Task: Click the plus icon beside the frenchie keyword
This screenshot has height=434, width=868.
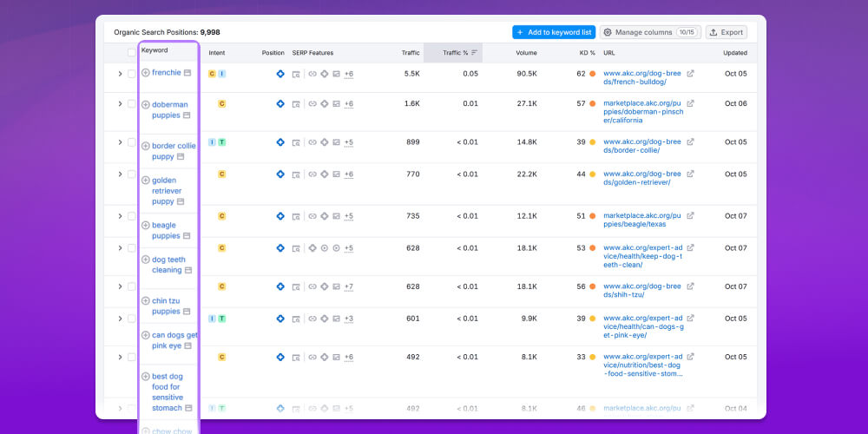Action: pos(146,73)
